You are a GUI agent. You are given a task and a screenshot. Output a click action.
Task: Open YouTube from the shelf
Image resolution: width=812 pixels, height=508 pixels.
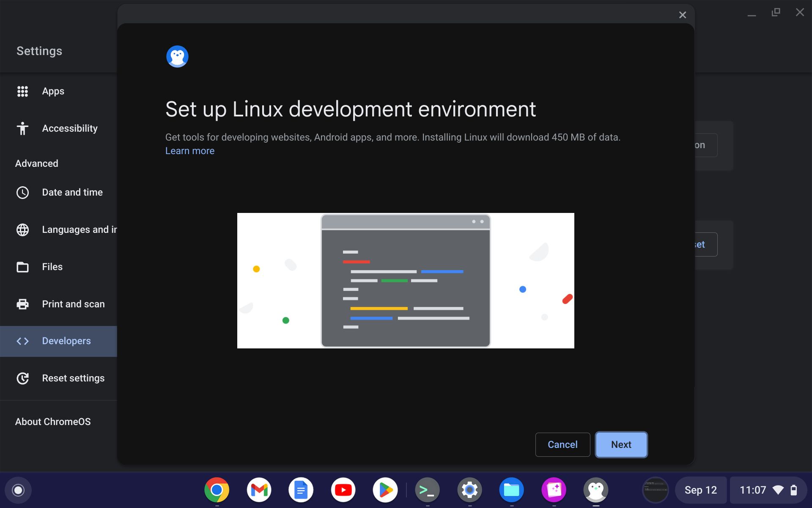coord(343,490)
